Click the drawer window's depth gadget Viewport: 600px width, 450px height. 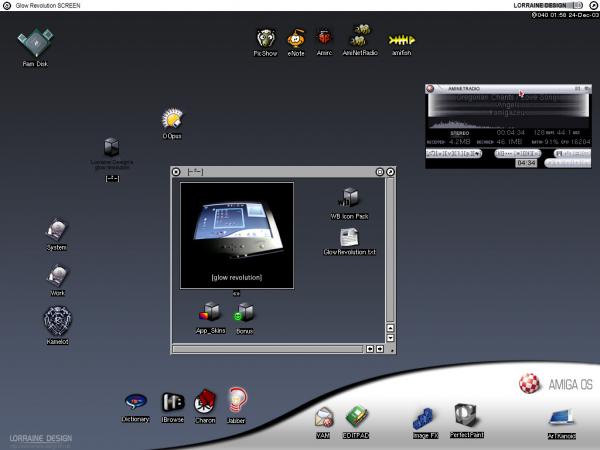pyautogui.click(x=390, y=172)
